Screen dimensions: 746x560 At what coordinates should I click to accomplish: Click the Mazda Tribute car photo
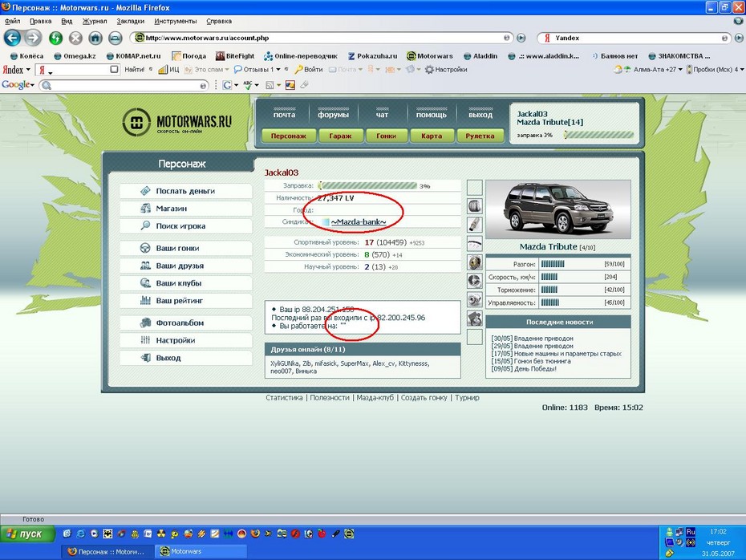point(558,209)
